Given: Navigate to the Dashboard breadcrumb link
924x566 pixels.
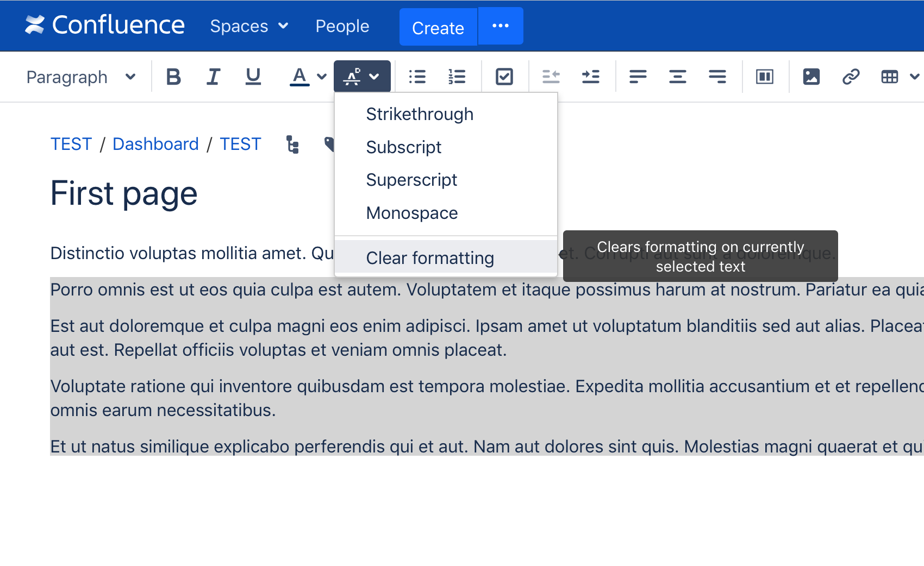Looking at the screenshot, I should click(x=155, y=143).
